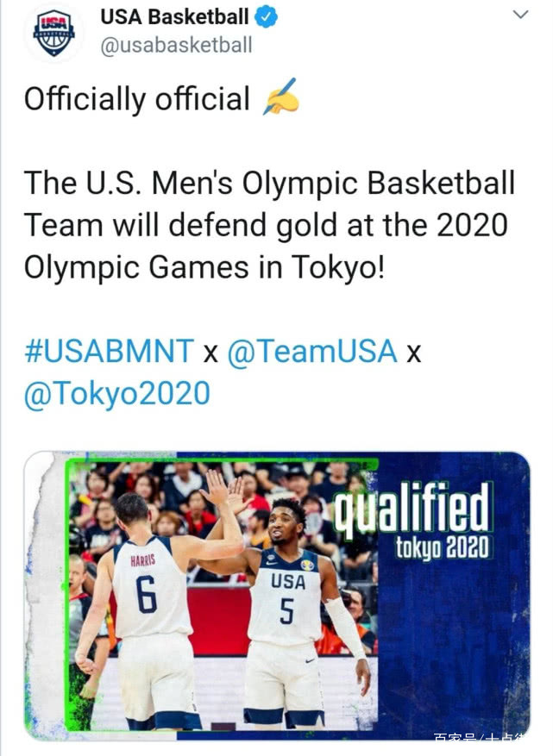553x756 pixels.
Task: Click the watermark text at the image corner
Action: (481, 737)
